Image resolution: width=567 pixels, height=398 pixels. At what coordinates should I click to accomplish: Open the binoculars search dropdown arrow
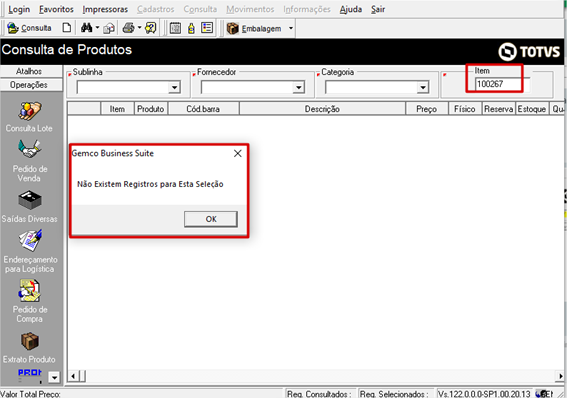[x=97, y=28]
